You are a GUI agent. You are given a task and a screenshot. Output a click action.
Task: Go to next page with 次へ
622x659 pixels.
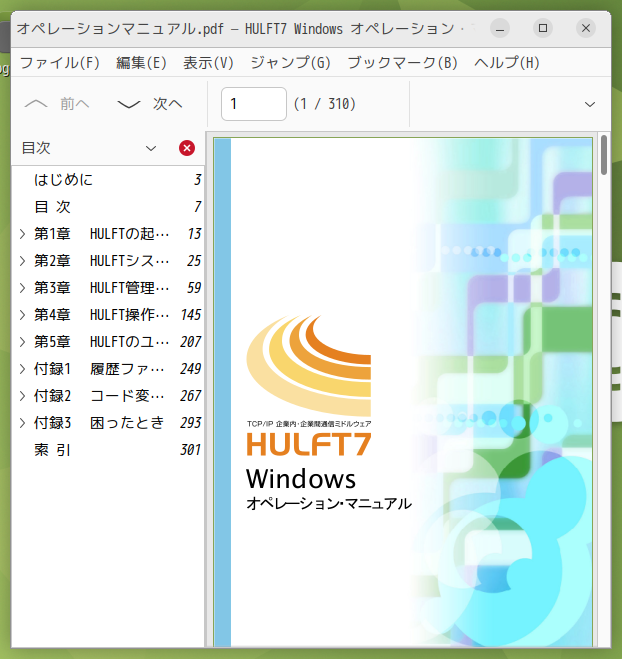tap(150, 104)
